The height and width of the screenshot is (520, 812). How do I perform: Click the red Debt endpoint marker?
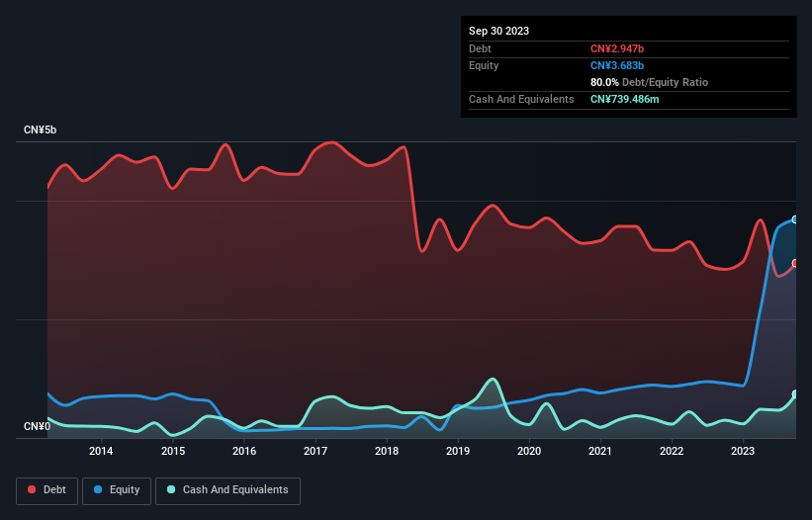coord(795,263)
